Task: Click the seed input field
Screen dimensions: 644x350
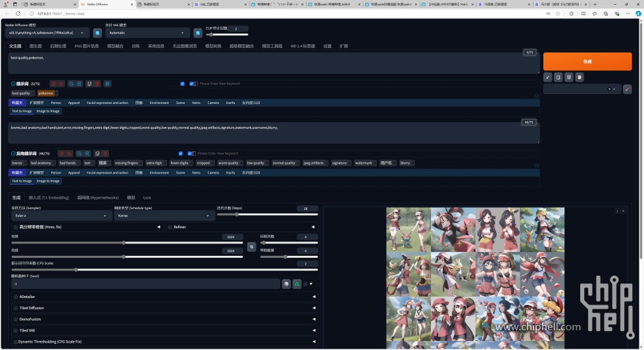Action: (146, 284)
